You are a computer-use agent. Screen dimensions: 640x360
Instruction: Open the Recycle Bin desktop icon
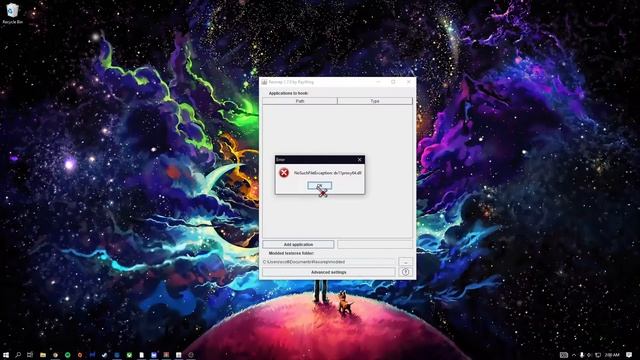coord(12,13)
